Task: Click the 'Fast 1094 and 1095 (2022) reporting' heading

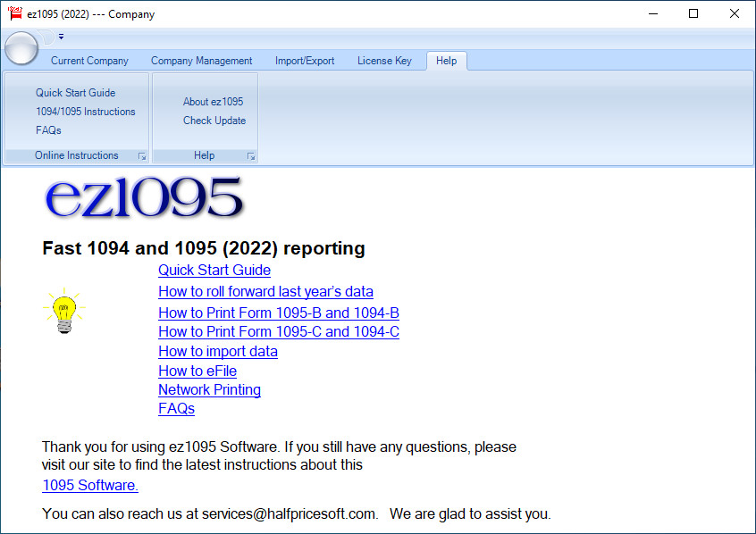Action: click(x=204, y=248)
